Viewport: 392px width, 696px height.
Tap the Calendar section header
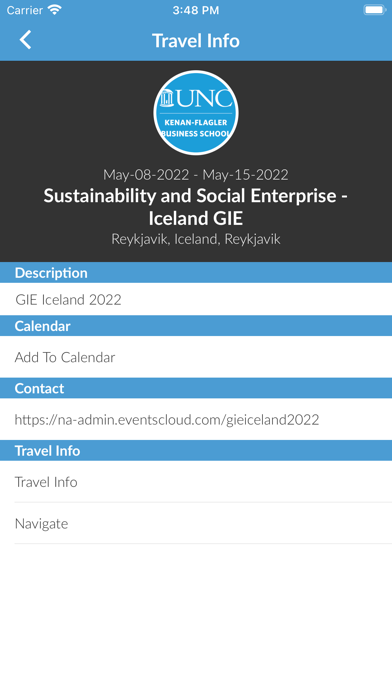pyautogui.click(x=196, y=326)
